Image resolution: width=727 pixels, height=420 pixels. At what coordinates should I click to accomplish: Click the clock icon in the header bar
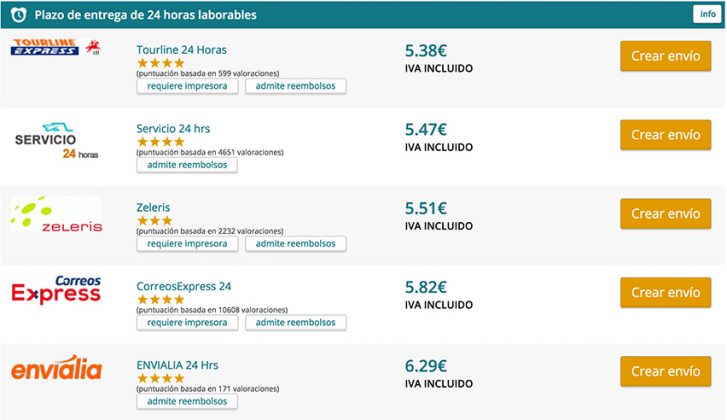[19, 14]
